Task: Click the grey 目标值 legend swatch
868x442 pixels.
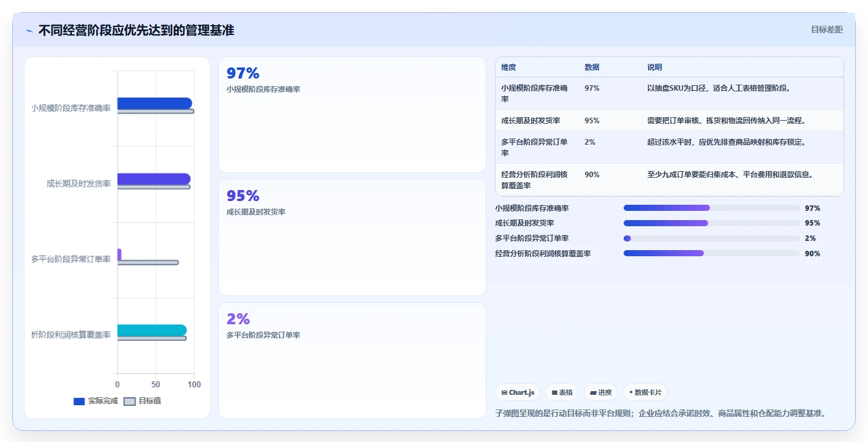Action: tap(130, 402)
